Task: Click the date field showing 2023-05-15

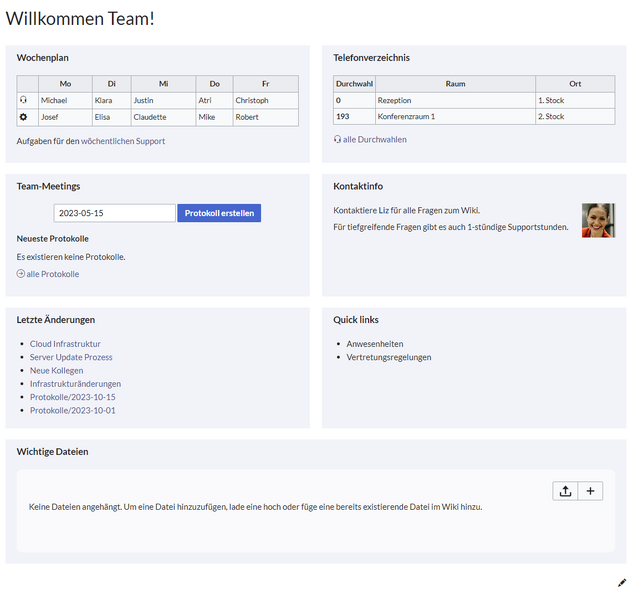Action: [114, 213]
